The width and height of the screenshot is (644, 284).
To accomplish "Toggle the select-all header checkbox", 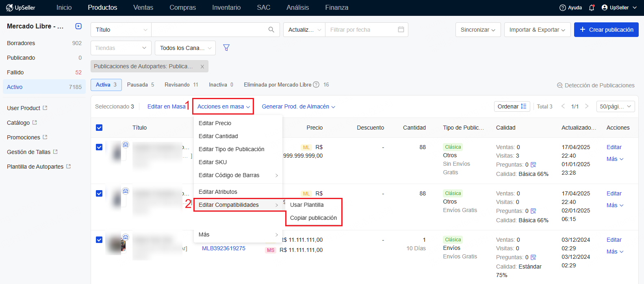I will [99, 128].
